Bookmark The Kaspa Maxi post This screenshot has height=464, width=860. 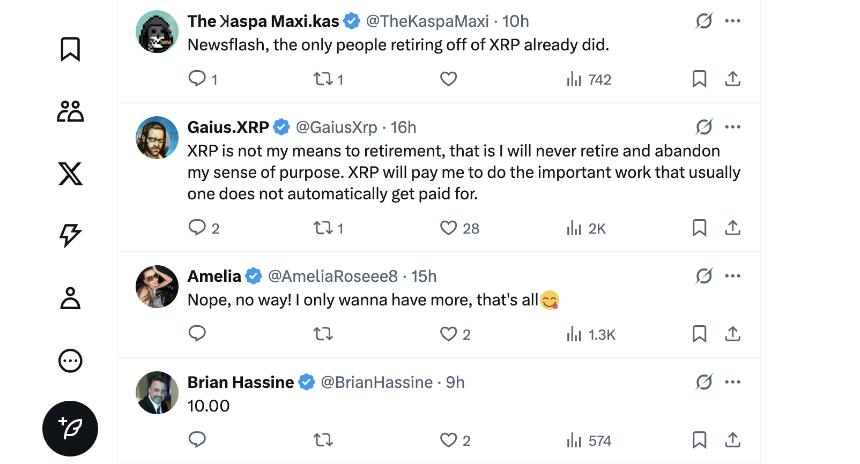coord(700,79)
